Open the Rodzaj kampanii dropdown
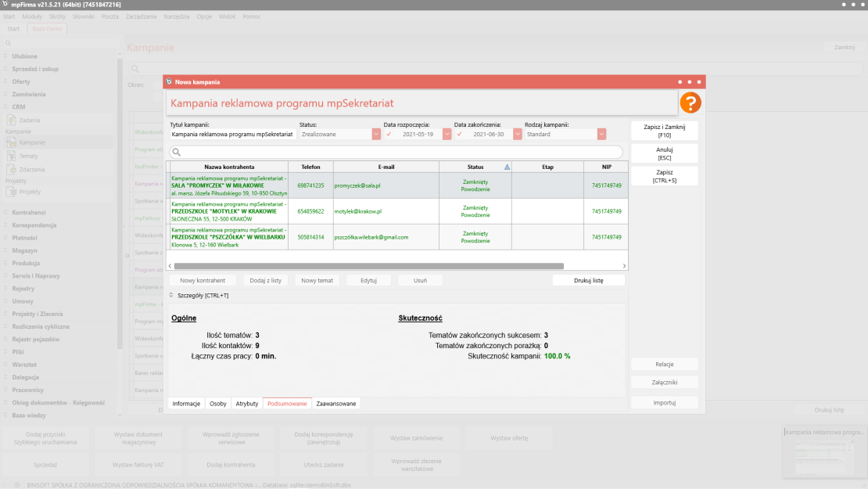Viewport: 868px width, 489px height. pyautogui.click(x=601, y=134)
